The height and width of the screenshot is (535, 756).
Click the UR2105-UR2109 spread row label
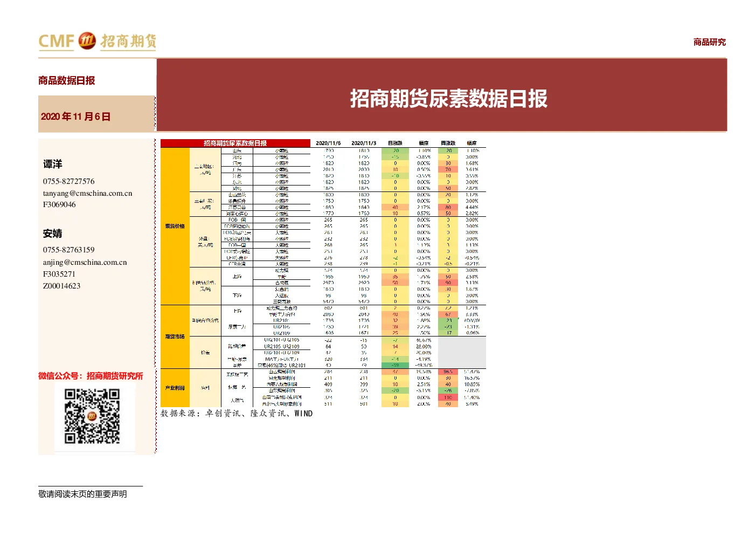282,347
